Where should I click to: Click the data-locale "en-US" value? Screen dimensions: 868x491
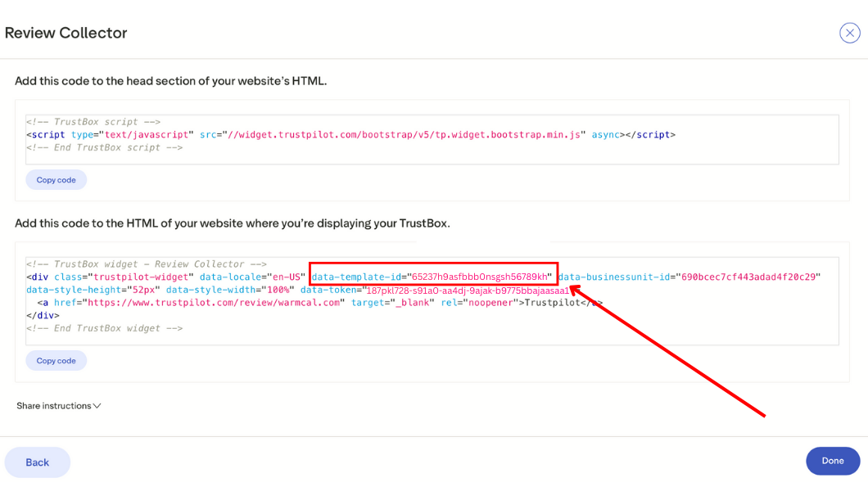[x=287, y=277]
